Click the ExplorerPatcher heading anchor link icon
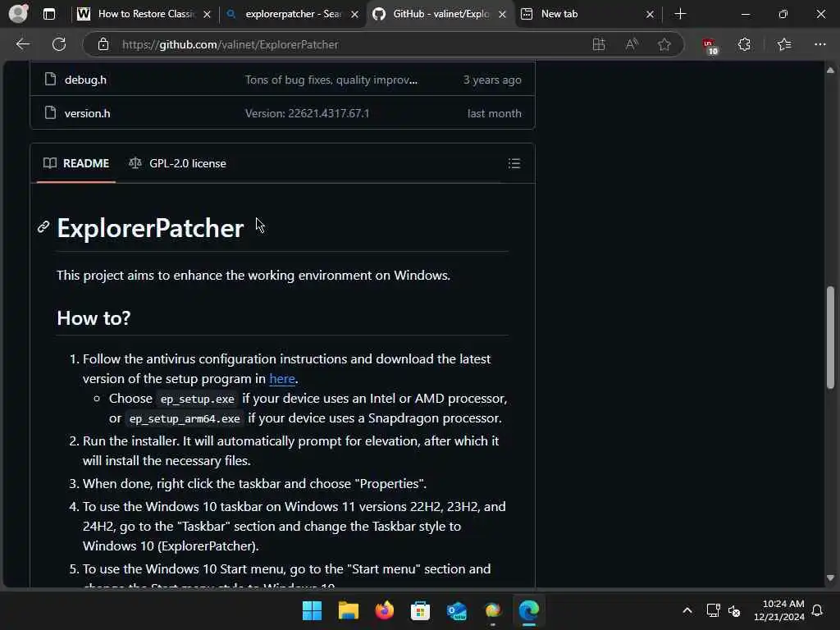840x630 pixels. tap(43, 227)
